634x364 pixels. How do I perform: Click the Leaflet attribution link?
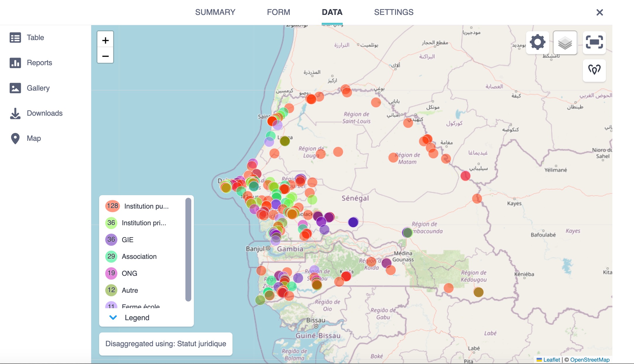tap(551, 360)
